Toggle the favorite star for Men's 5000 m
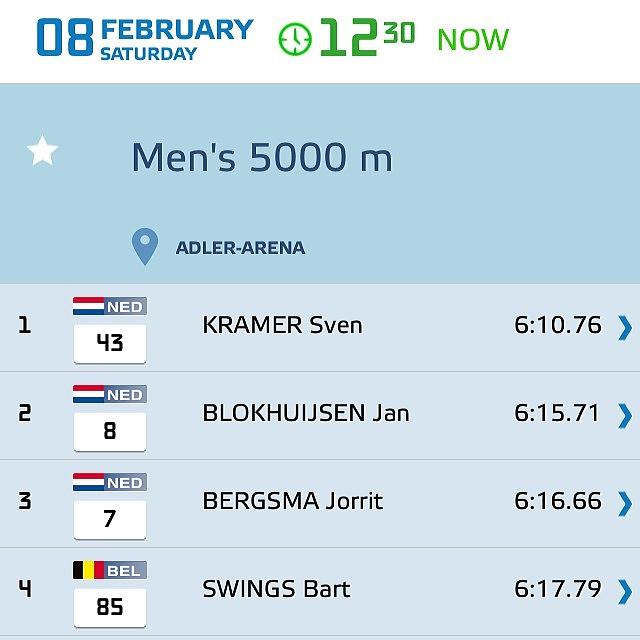Image resolution: width=640 pixels, height=640 pixels. click(x=42, y=152)
